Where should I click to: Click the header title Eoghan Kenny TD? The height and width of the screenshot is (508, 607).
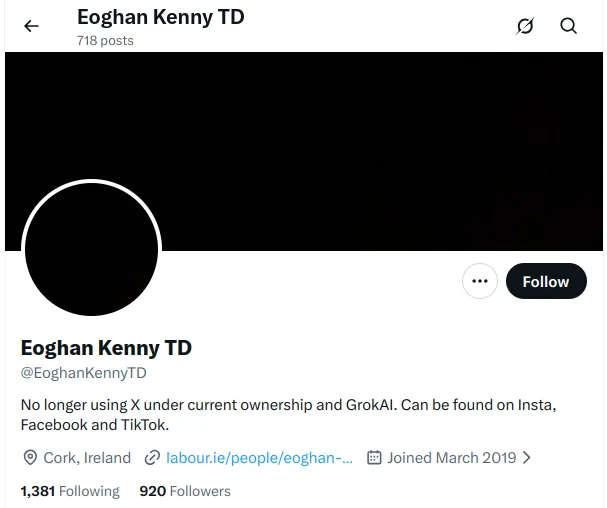point(160,17)
